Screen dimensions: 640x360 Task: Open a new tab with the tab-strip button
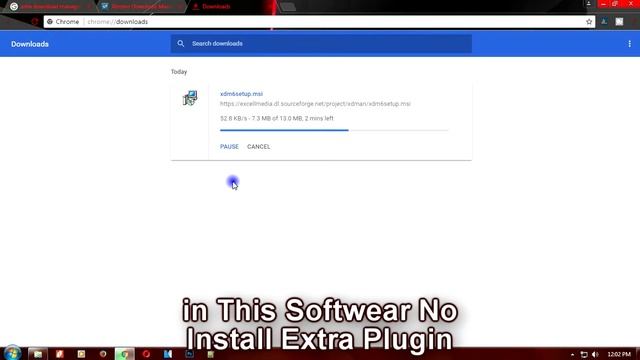(x=288, y=7)
